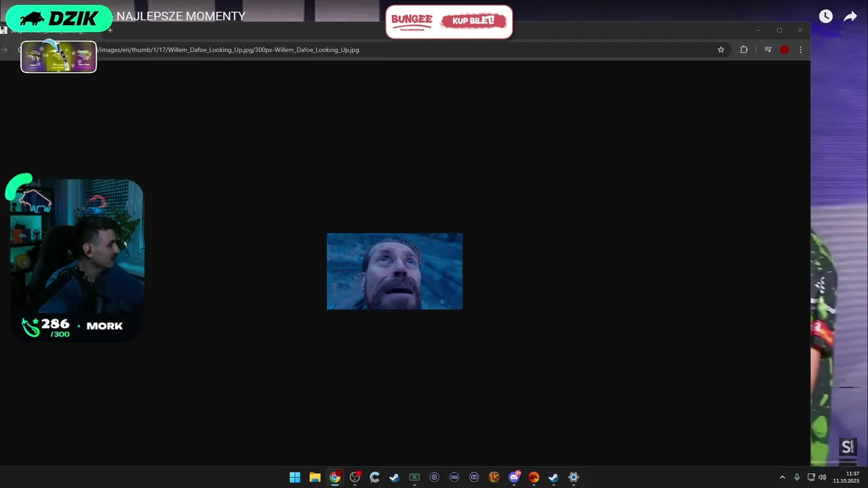Open the green X app taskbar icon
The image size is (868, 488).
[414, 477]
